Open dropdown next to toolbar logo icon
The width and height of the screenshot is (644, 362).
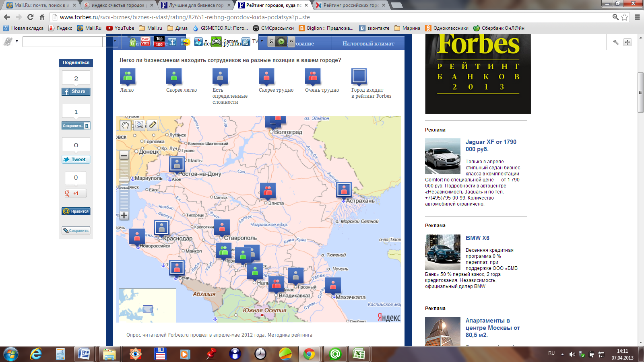point(17,41)
